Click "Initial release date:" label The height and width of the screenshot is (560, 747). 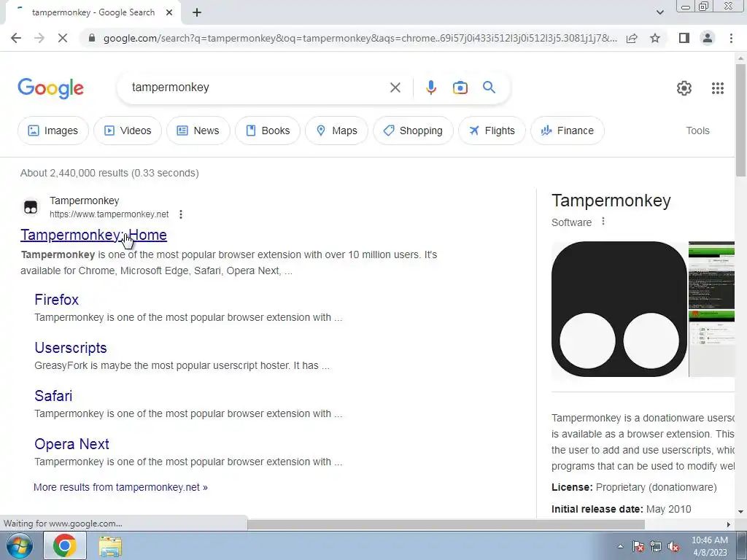click(x=597, y=509)
